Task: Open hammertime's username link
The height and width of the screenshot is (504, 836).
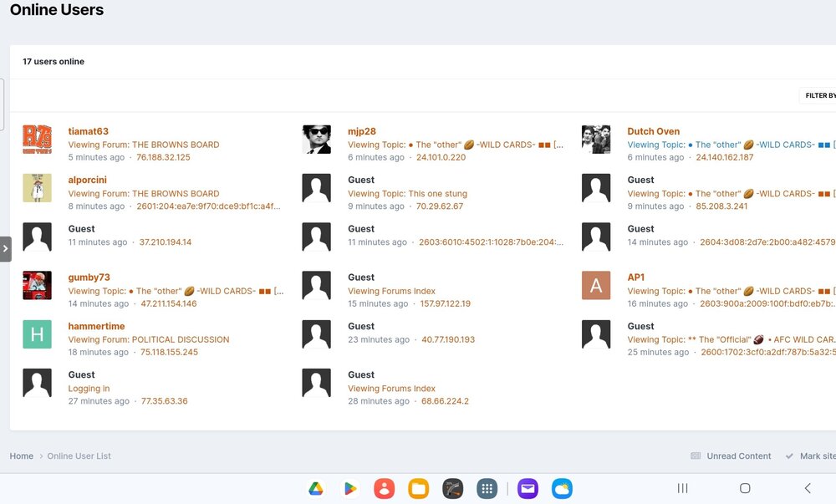Action: coord(96,326)
